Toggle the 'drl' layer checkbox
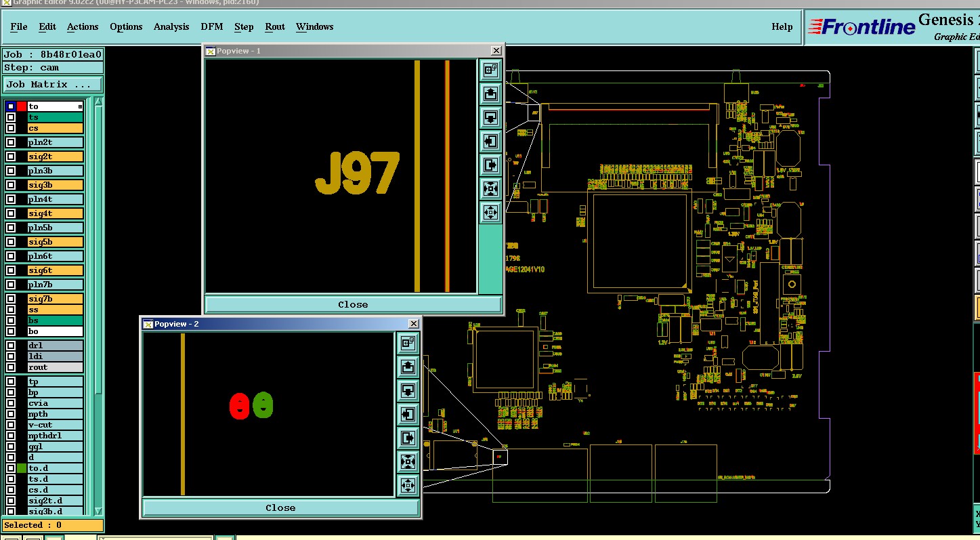 tap(11, 346)
